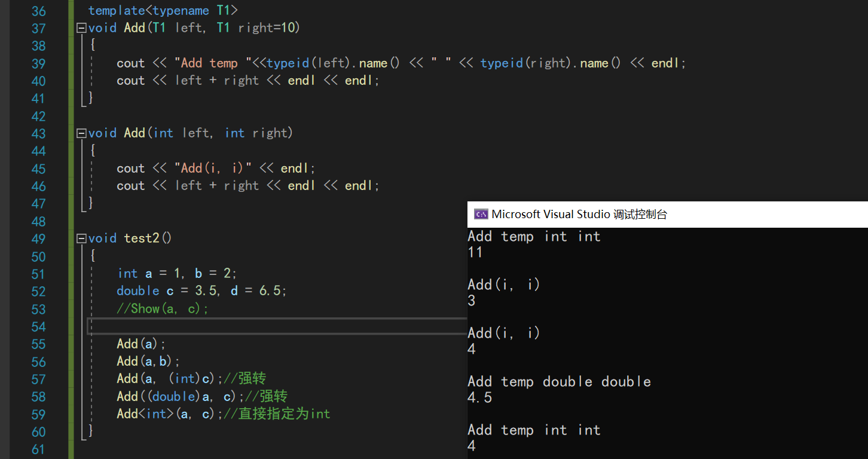The width and height of the screenshot is (868, 459).
Task: Collapse the template Add function at line 37
Action: pyautogui.click(x=81, y=28)
